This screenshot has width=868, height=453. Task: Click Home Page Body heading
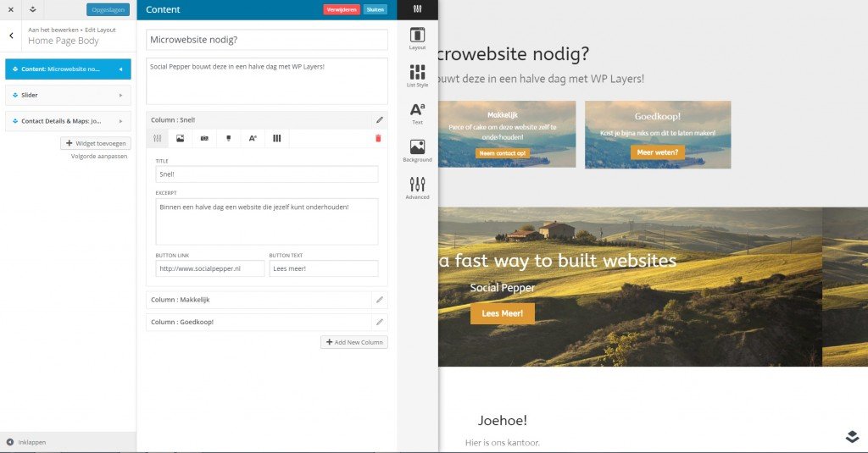tap(64, 41)
